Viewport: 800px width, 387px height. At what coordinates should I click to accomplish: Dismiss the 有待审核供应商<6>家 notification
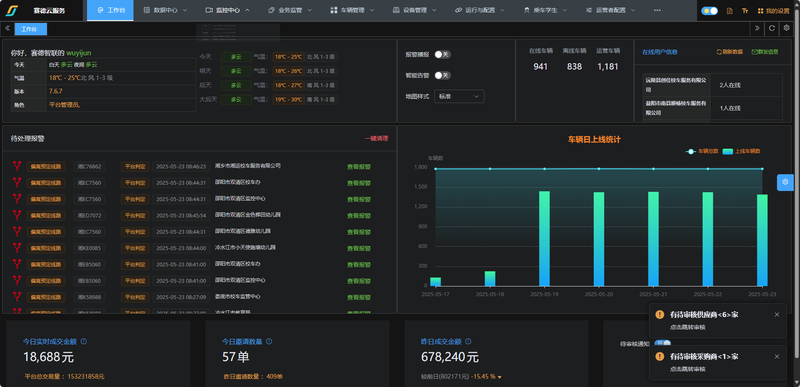(x=777, y=315)
